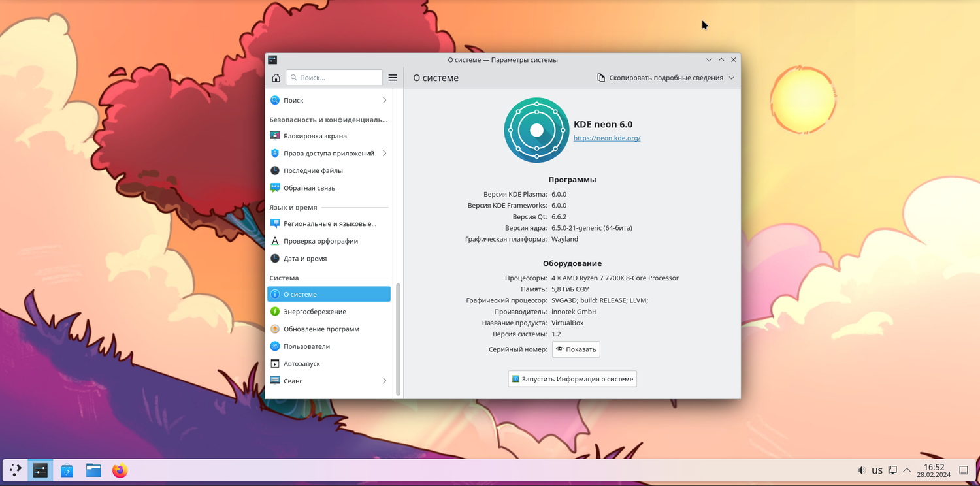The width and height of the screenshot is (980, 486).
Task: Click the KDE neon logo image
Action: pos(536,130)
